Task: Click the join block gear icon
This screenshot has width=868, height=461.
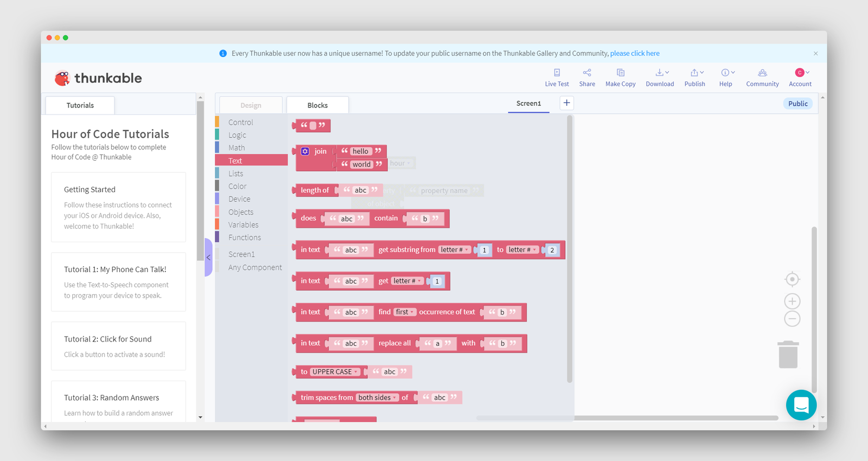Action: tap(305, 151)
